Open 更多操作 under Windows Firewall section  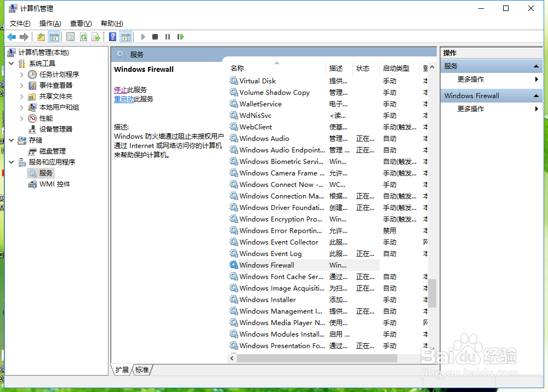(471, 109)
